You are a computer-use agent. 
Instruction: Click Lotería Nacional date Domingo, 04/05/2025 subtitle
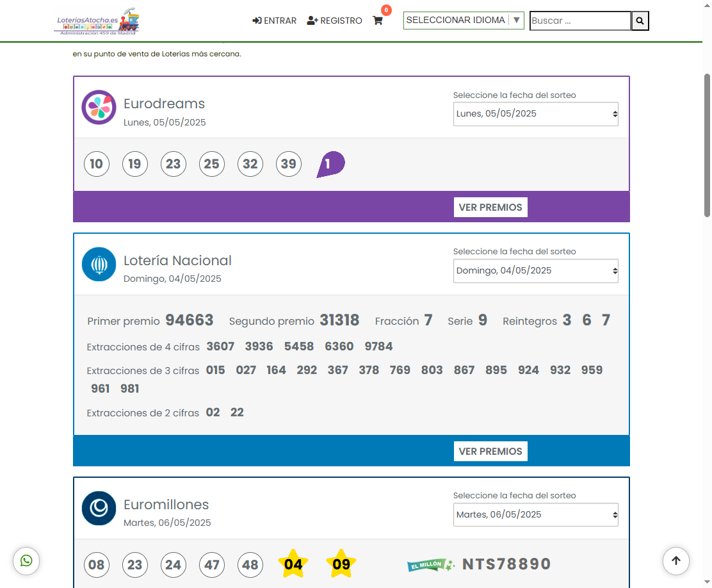[172, 279]
